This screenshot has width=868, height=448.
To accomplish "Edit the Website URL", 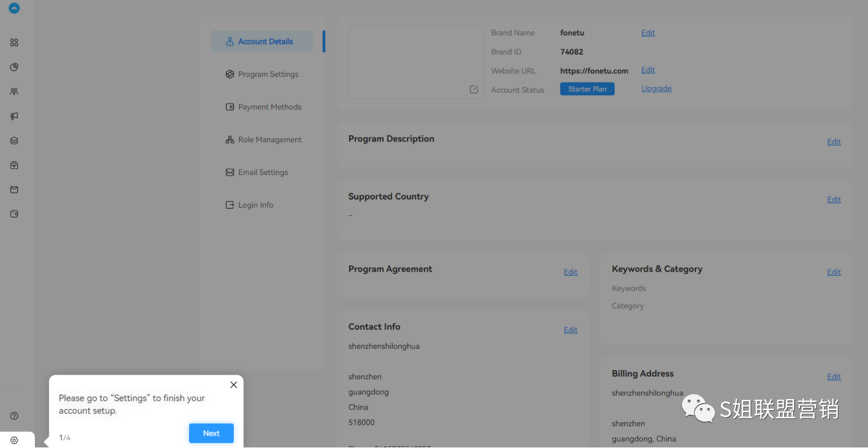I will tap(648, 70).
